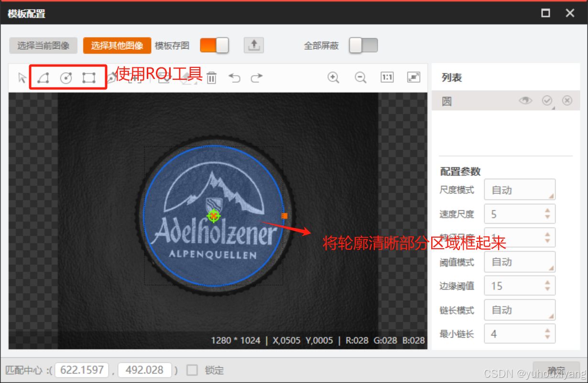Screen dimensions: 588x383
Task: Open the 尺度模式 dropdown
Action: pos(520,190)
